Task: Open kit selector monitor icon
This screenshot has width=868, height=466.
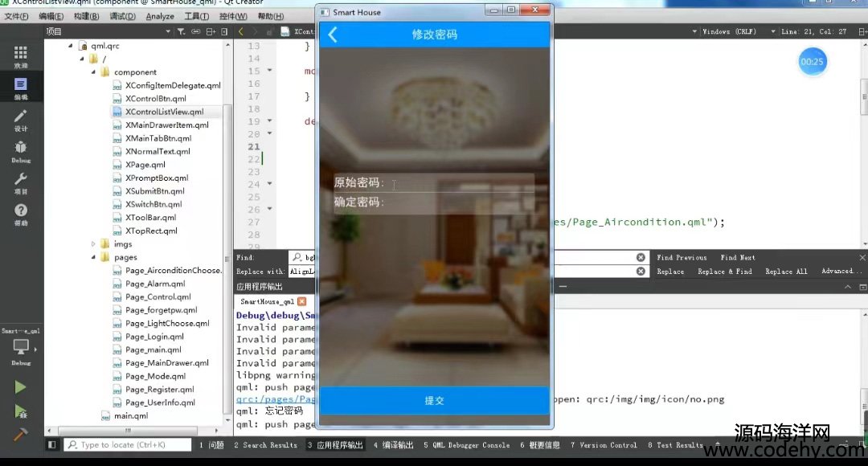Action: [20, 348]
